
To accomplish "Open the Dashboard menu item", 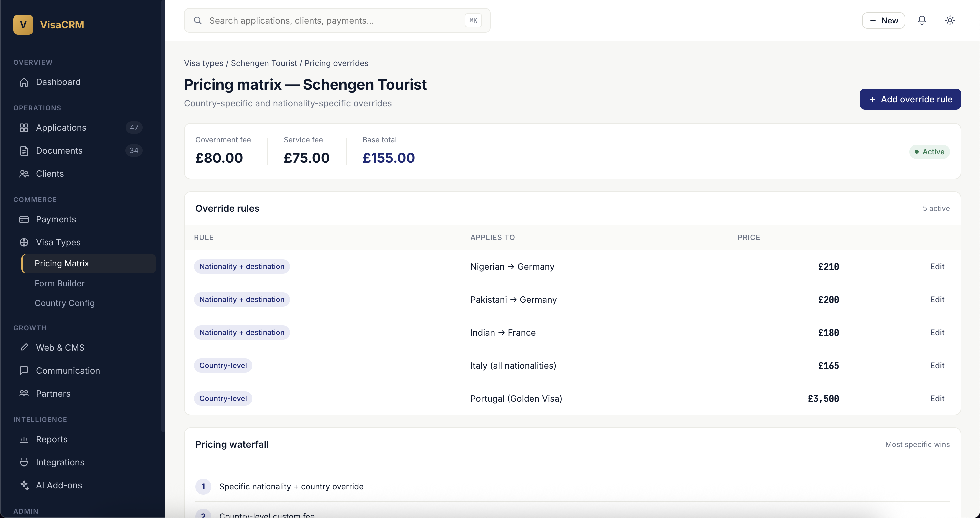I will [82, 82].
